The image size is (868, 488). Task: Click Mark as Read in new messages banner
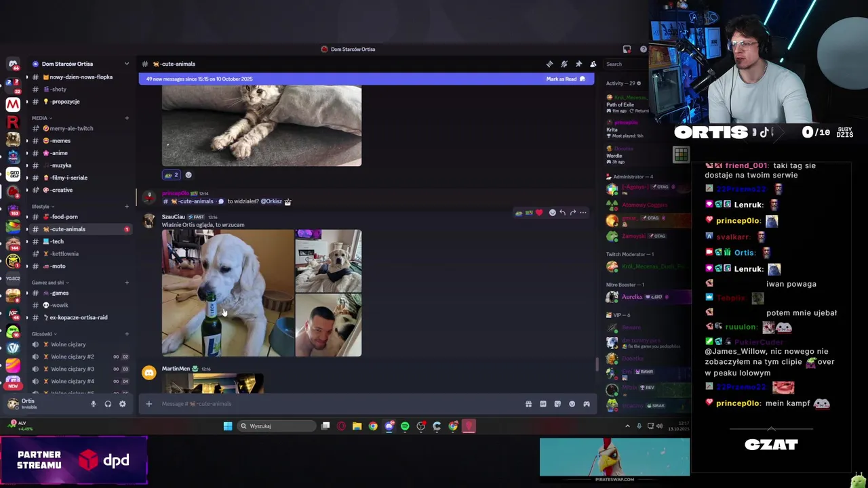[x=566, y=79]
